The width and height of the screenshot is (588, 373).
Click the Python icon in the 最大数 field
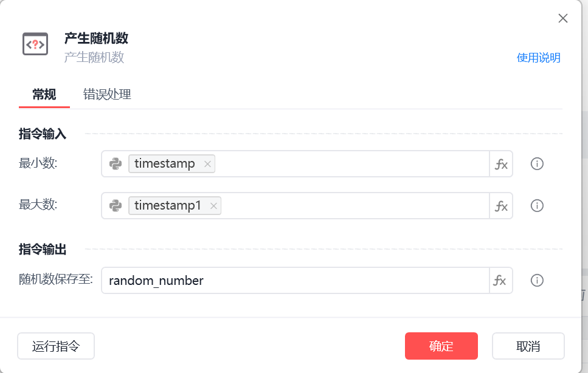tap(116, 205)
